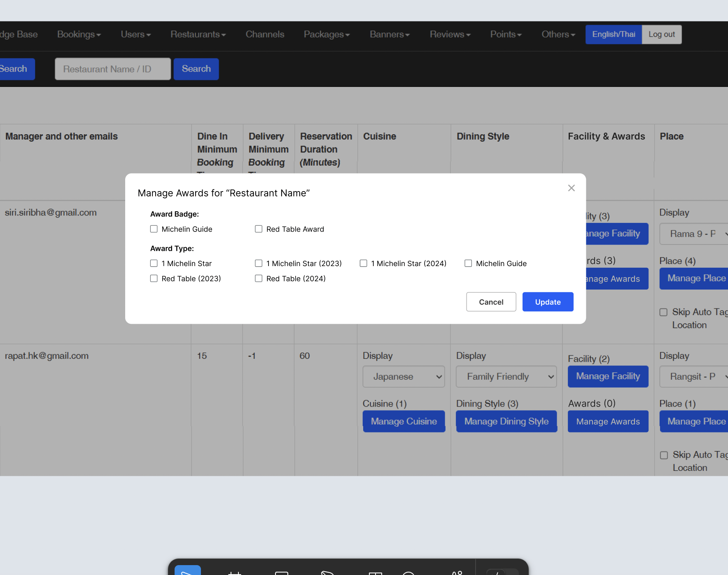Focus the Restaurant Name / ID search field
The height and width of the screenshot is (575, 728).
[x=113, y=69]
